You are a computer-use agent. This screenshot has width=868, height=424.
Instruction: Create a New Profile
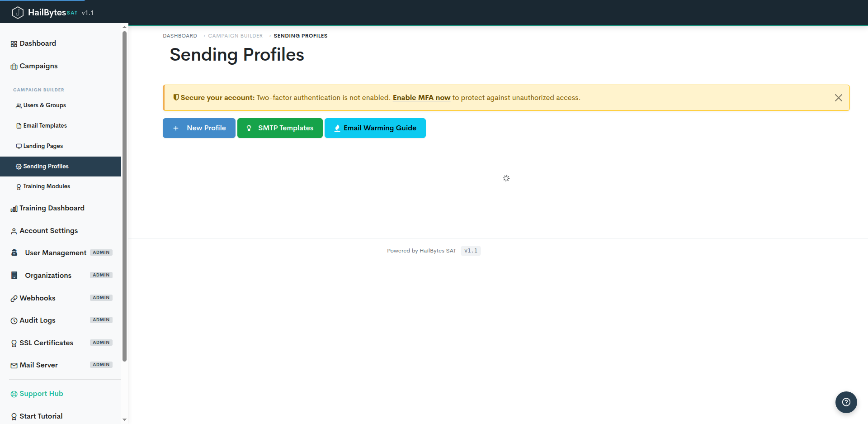[x=199, y=128]
